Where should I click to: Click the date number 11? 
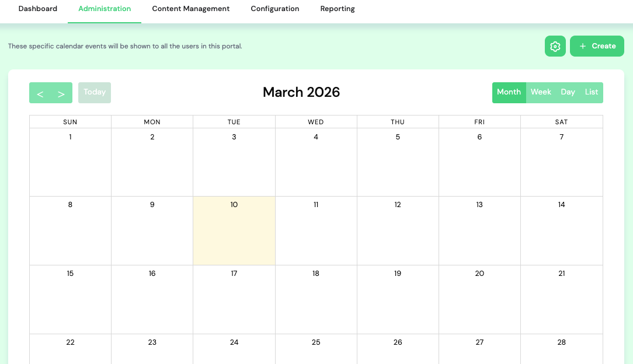point(316,205)
